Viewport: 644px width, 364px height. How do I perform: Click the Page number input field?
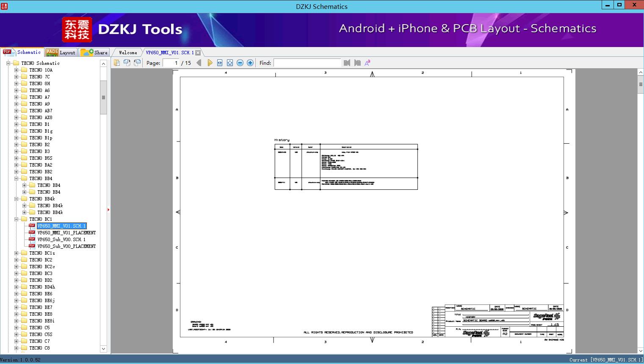tap(171, 63)
